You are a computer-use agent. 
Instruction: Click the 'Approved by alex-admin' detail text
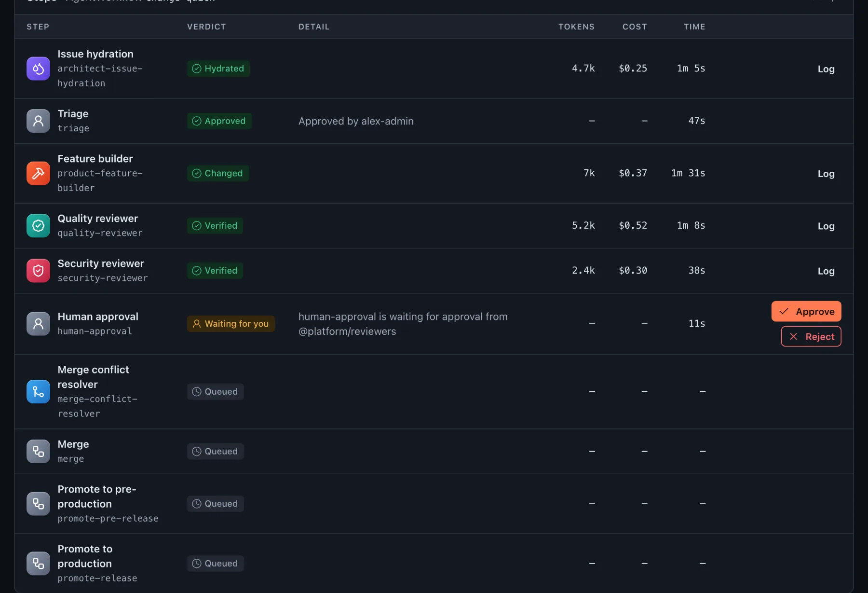[x=356, y=121]
